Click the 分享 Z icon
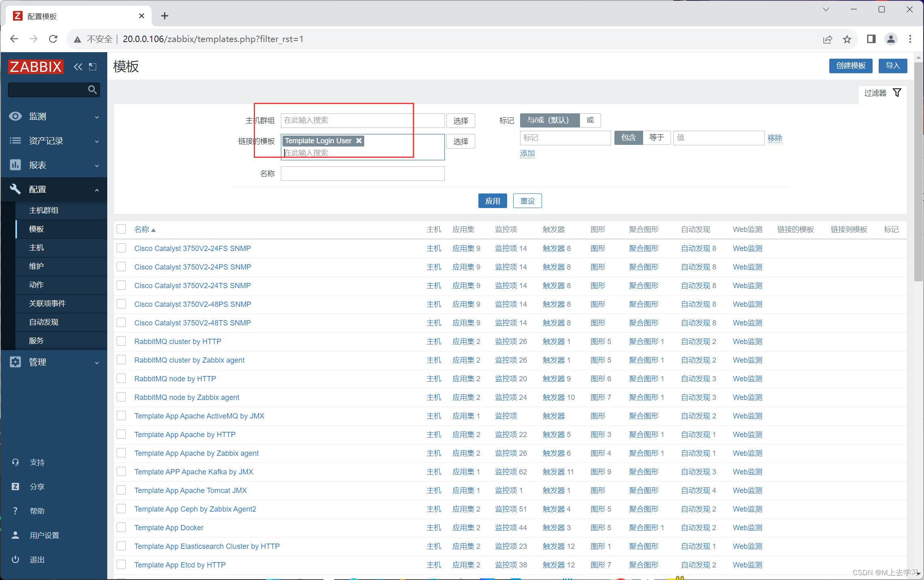The height and width of the screenshot is (580, 924). point(15,487)
